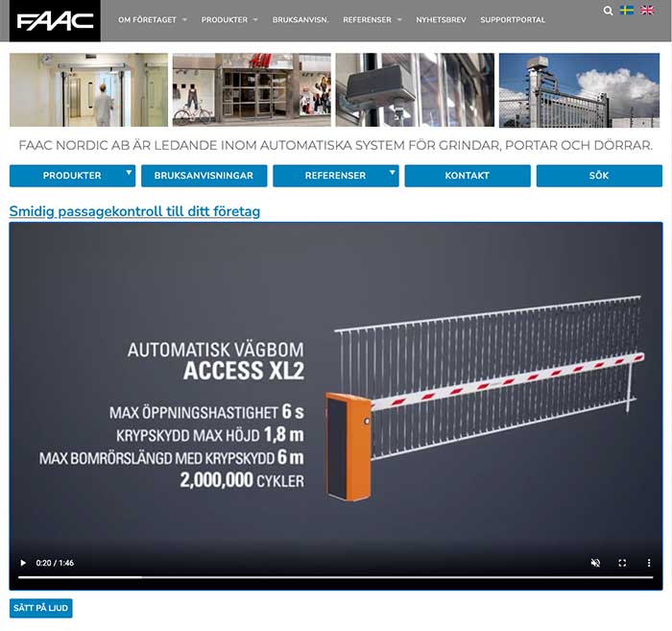Seek along the video progress bar
Viewport: 672px width, 631px height.
click(336, 577)
